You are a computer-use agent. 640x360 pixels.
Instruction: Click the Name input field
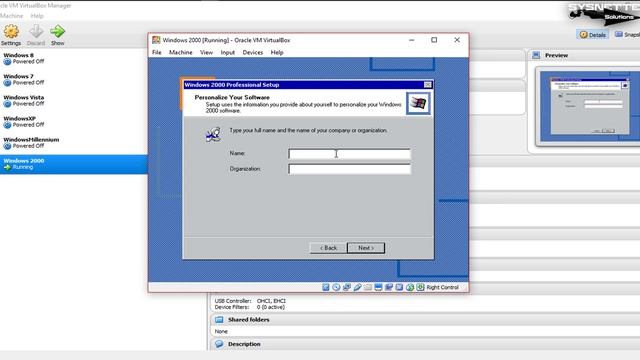point(349,154)
